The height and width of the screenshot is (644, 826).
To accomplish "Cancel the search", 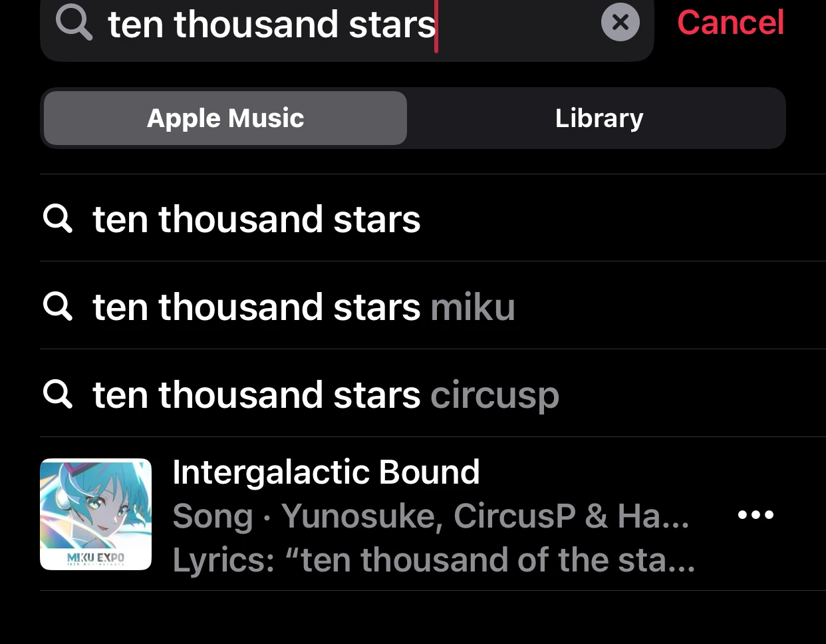I will point(730,23).
